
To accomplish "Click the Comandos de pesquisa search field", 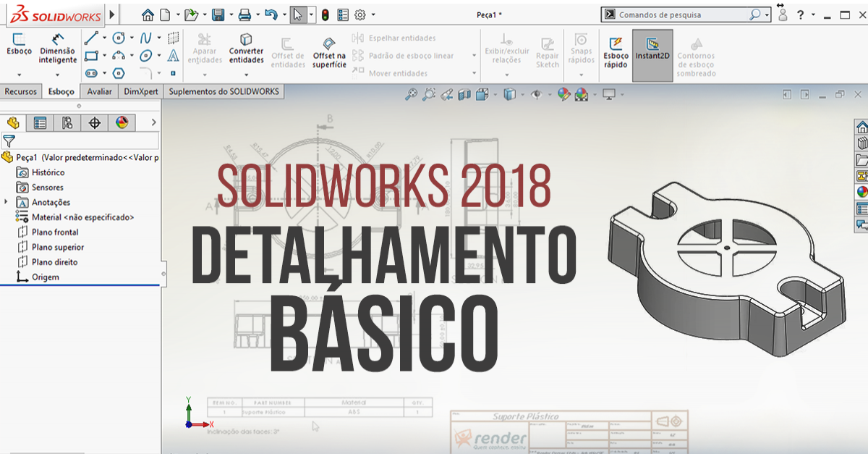I will pos(680,14).
